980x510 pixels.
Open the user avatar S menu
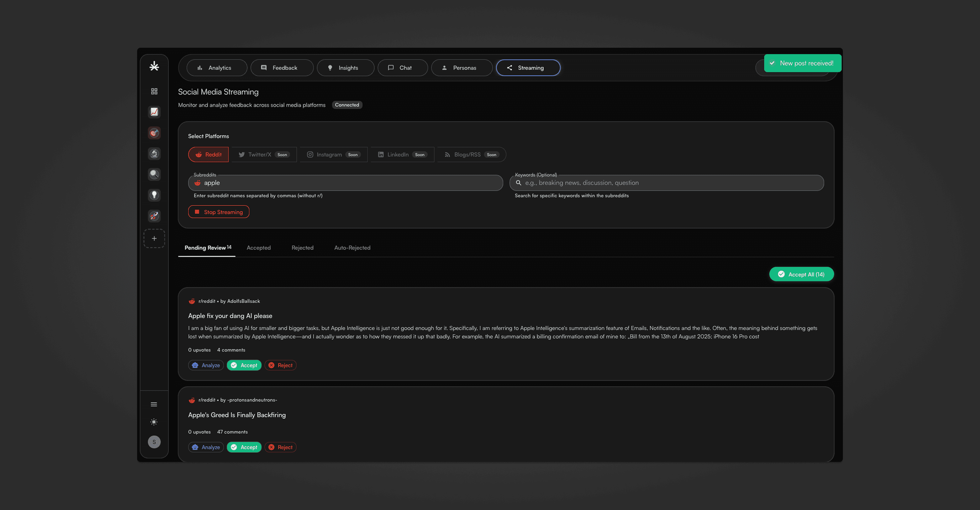154,442
